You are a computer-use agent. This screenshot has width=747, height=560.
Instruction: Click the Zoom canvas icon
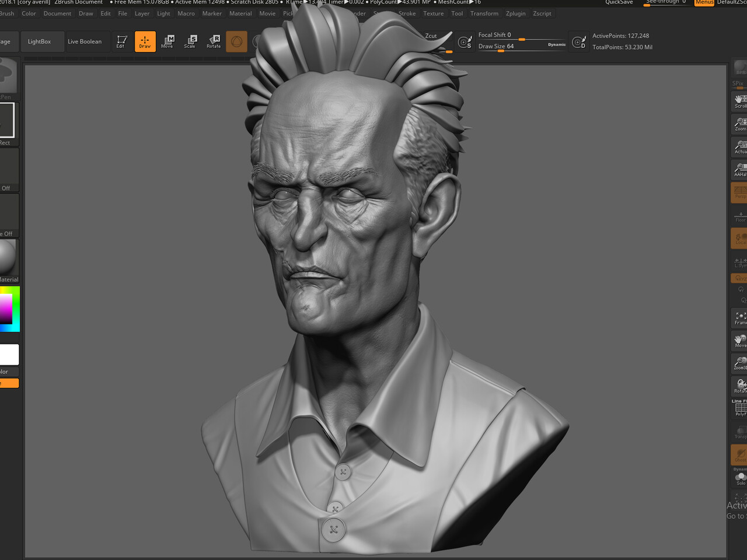pyautogui.click(x=740, y=124)
